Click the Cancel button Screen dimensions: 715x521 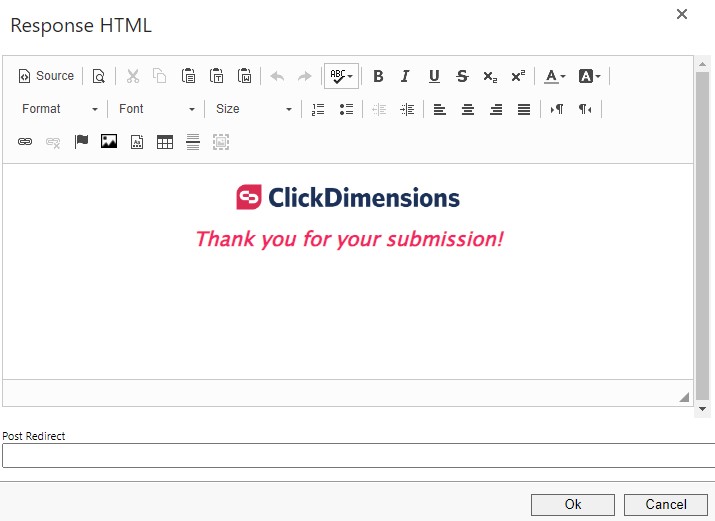pos(666,505)
